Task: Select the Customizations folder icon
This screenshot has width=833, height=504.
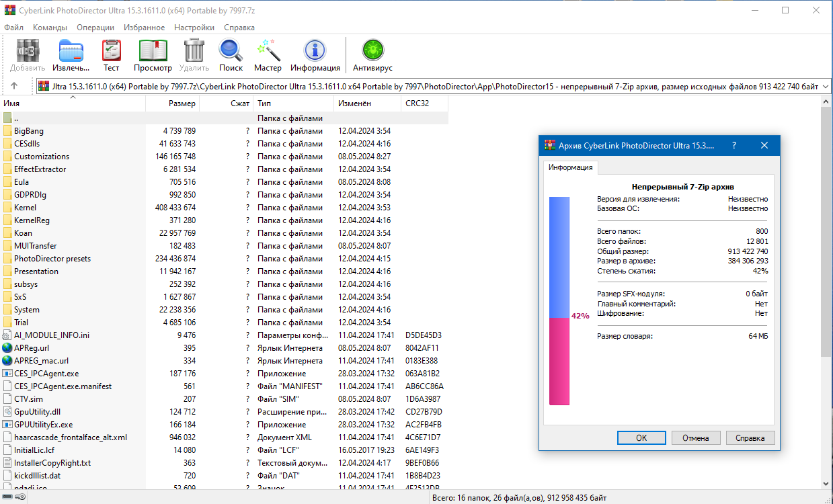Action: tap(7, 157)
